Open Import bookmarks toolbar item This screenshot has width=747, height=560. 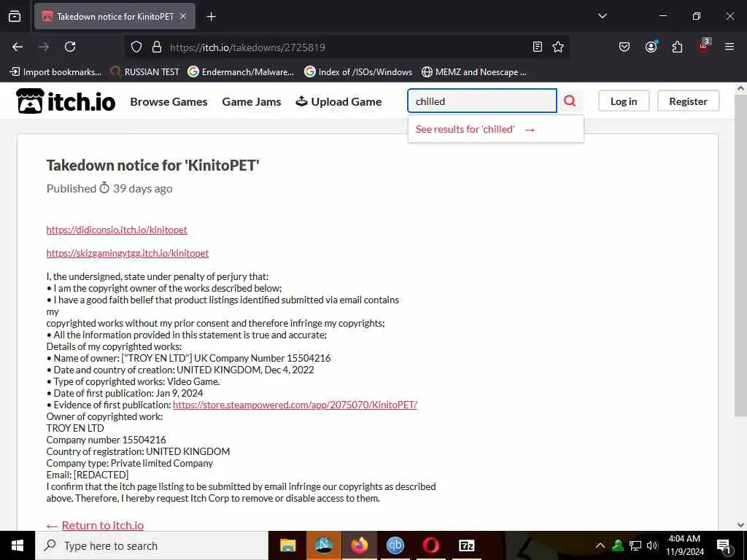pyautogui.click(x=55, y=72)
